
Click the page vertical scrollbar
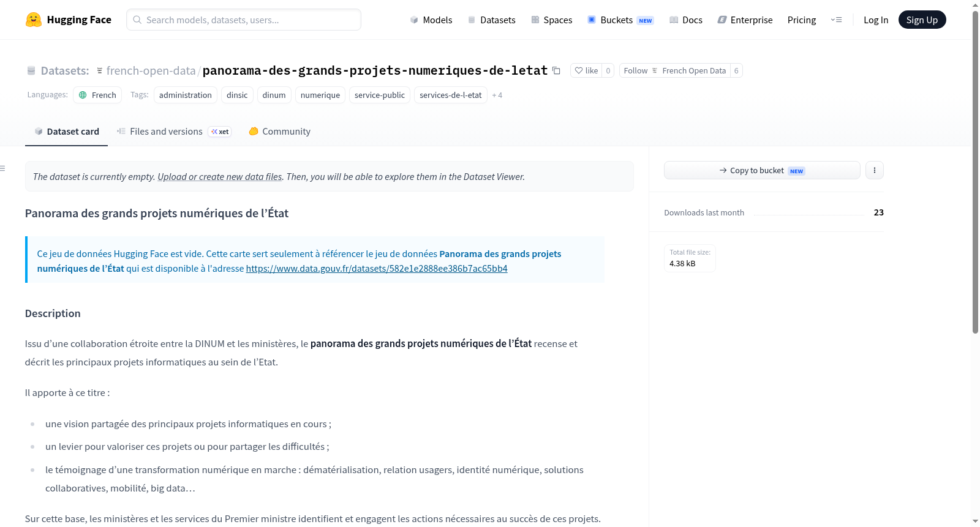[x=975, y=171]
